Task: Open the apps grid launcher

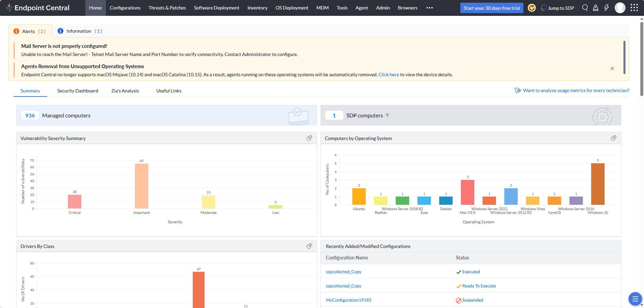Action: (634, 8)
